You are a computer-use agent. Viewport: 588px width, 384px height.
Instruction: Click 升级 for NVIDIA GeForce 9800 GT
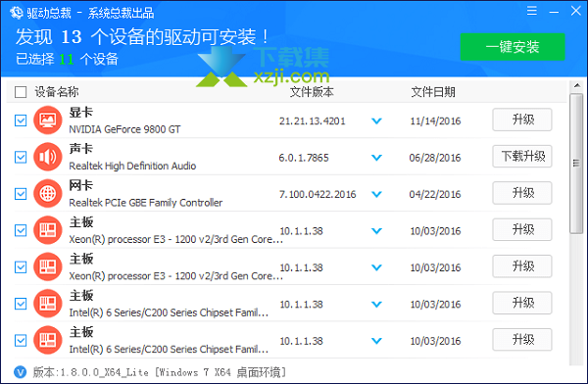pyautogui.click(x=522, y=120)
